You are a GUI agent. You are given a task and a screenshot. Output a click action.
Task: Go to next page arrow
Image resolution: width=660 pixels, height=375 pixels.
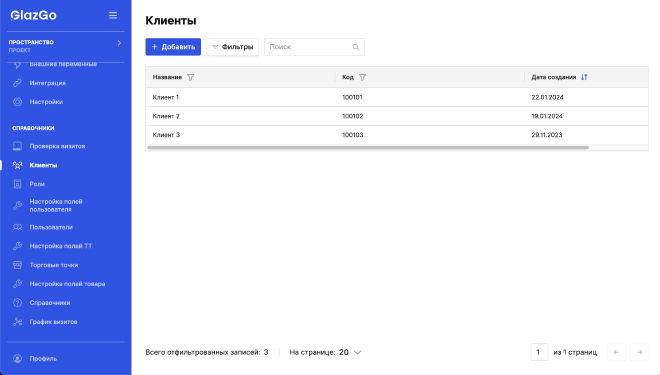pyautogui.click(x=639, y=352)
